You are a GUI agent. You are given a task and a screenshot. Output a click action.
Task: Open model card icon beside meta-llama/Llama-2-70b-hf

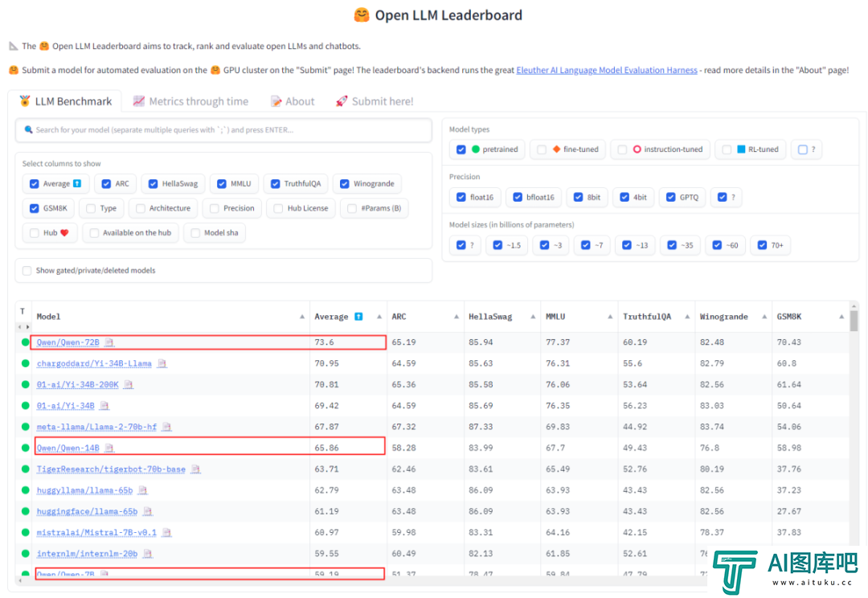coord(166,427)
